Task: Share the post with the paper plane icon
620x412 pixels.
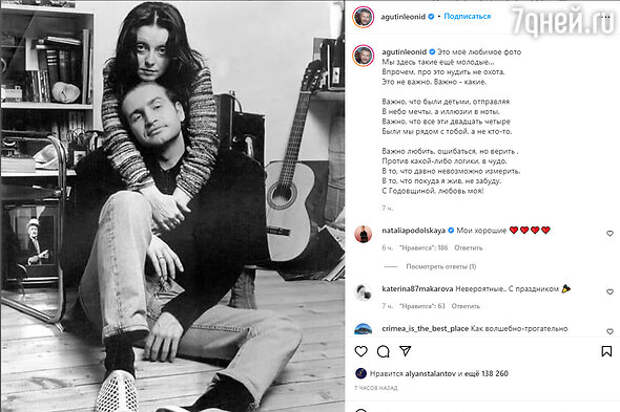Action: coord(405,351)
